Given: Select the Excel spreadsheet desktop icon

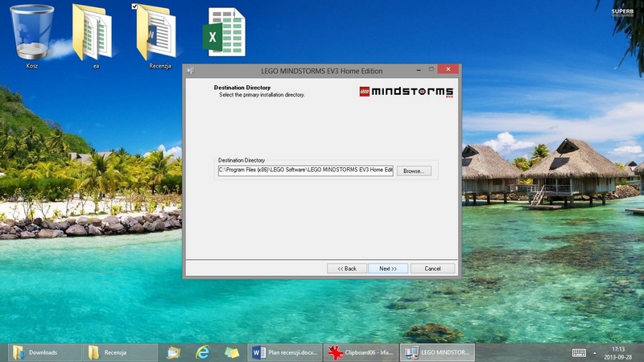Looking at the screenshot, I should [x=225, y=32].
